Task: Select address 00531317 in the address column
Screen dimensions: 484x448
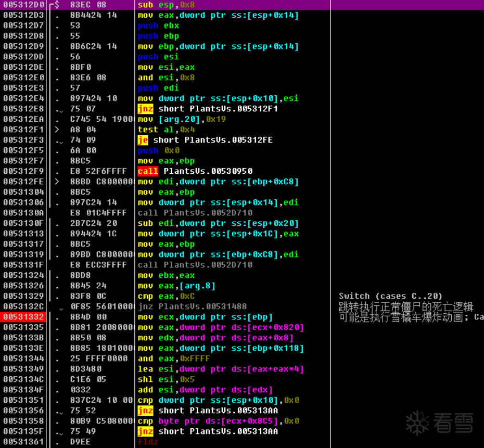Action: point(23,244)
